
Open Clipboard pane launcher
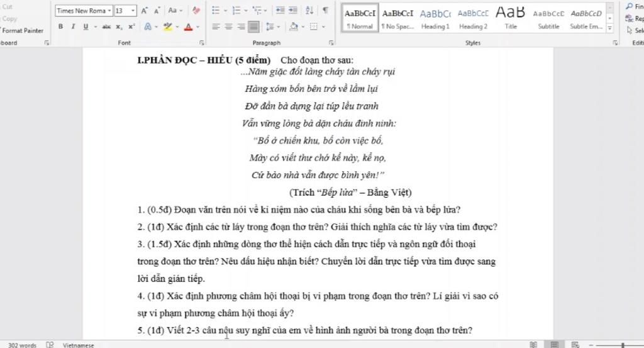[x=47, y=43]
